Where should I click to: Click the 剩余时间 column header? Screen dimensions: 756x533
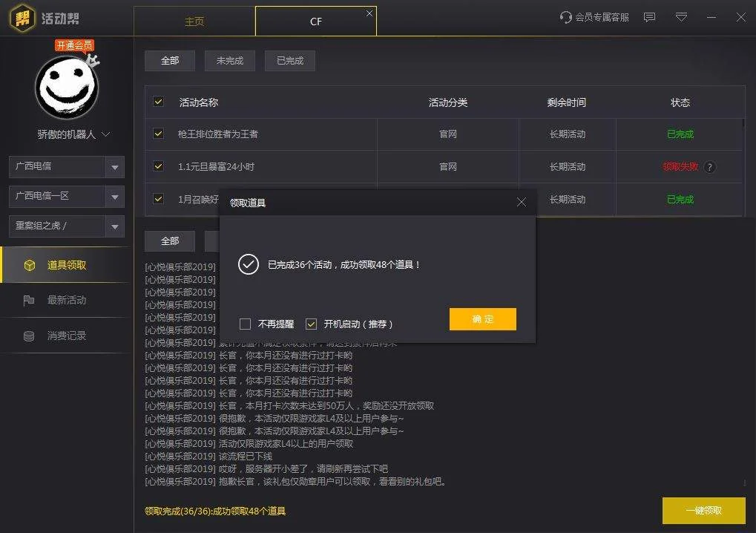[x=567, y=102]
